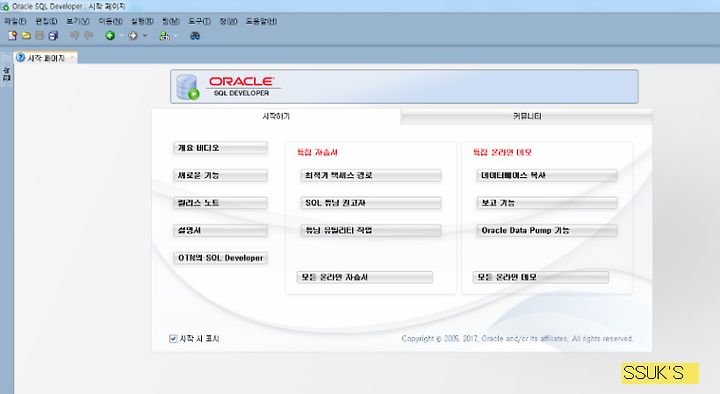Click the Save All toolbar icon

tap(53, 35)
